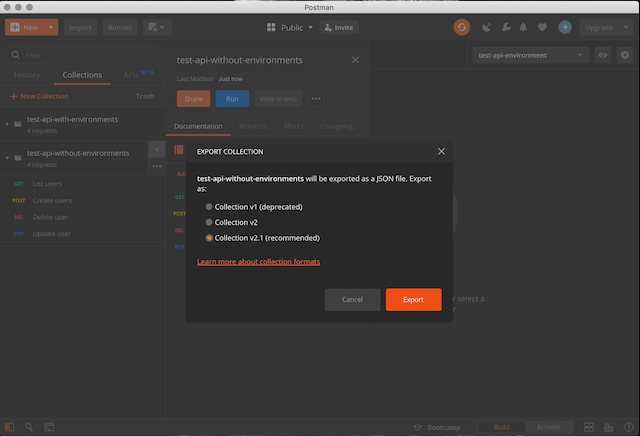This screenshot has width=640, height=436.
Task: Click the workspace grid icon
Action: (271, 27)
